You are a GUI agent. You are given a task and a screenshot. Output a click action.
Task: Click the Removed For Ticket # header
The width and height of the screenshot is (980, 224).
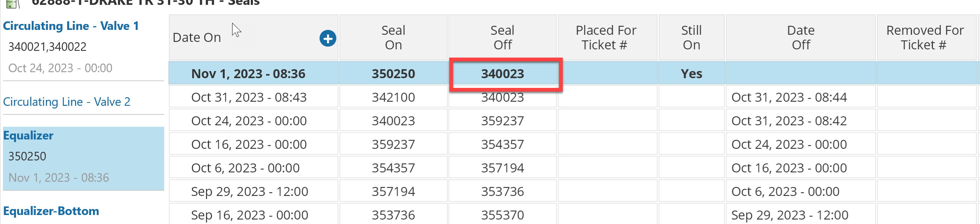[924, 38]
